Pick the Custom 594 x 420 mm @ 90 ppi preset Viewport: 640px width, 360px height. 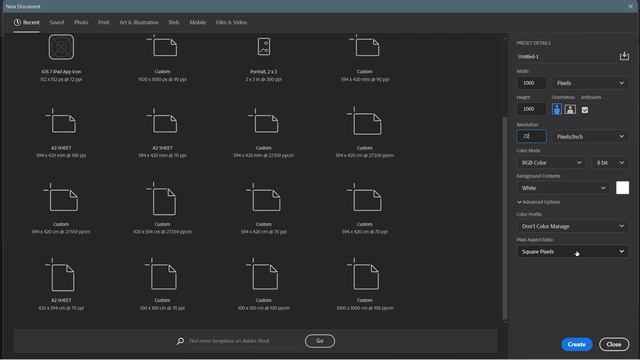pos(365,58)
